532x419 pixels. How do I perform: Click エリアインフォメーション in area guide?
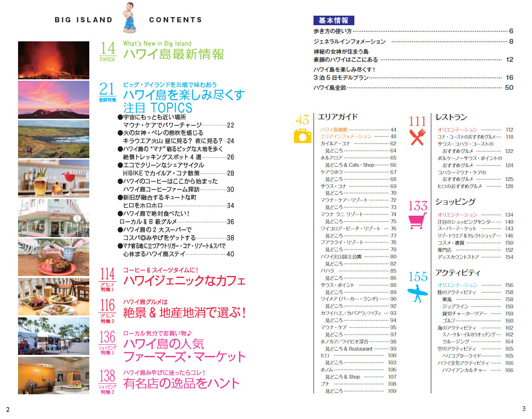(x=358, y=136)
